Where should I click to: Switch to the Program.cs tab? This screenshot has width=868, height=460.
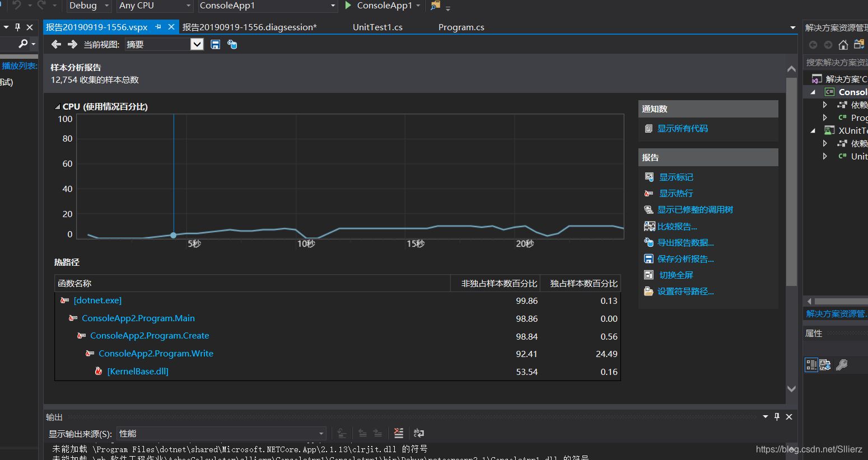point(461,27)
